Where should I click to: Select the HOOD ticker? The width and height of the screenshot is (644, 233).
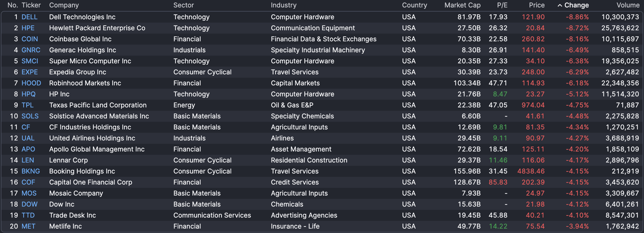31,83
